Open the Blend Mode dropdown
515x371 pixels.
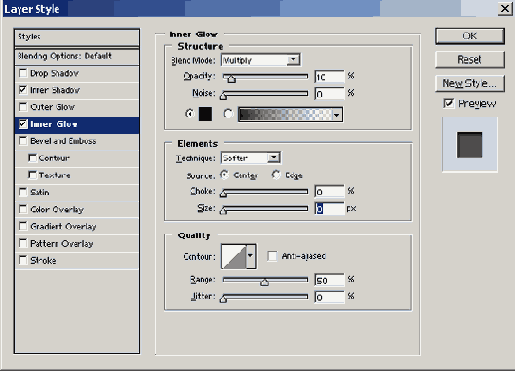[260, 60]
